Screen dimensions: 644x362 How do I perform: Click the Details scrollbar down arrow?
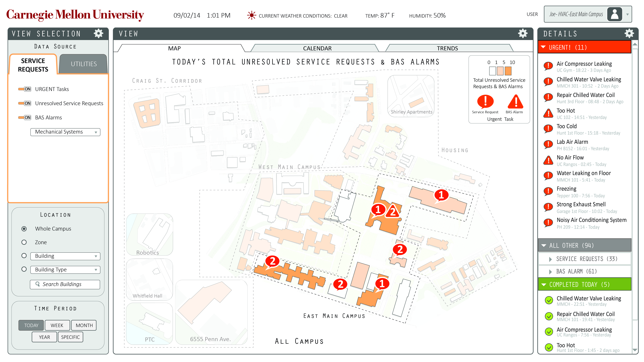pos(635,350)
